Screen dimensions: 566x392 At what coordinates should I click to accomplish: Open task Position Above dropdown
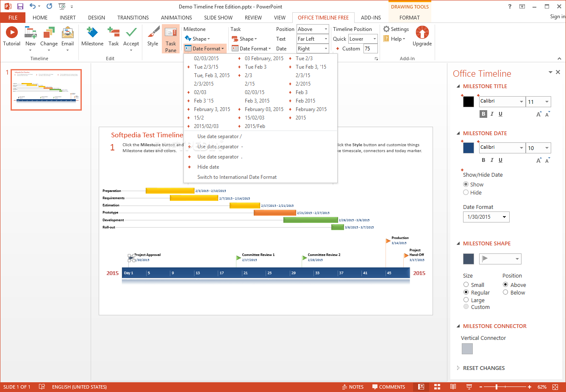pyautogui.click(x=313, y=29)
